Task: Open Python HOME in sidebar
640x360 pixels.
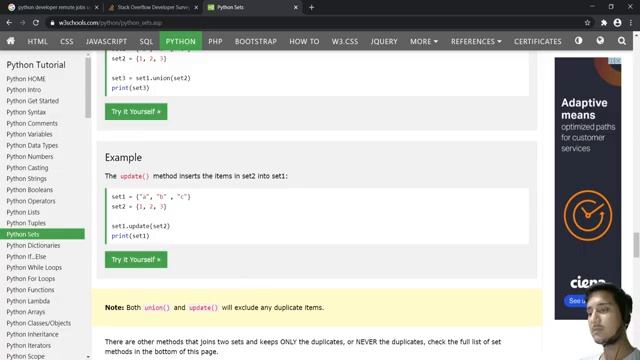Action: 26,79
